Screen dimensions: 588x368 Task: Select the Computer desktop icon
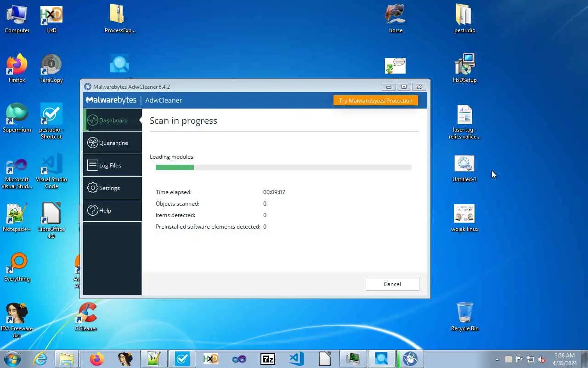point(17,19)
